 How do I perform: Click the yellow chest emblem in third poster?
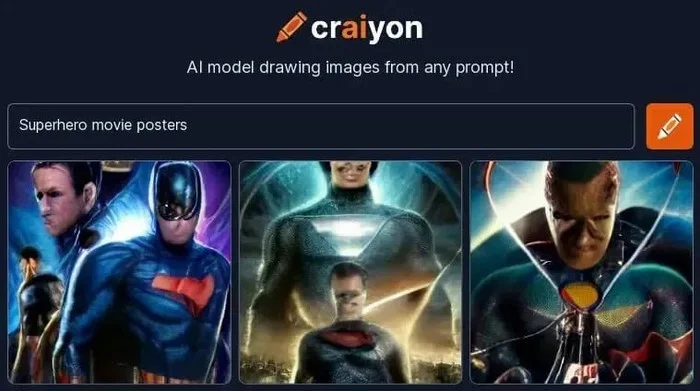pyautogui.click(x=579, y=295)
